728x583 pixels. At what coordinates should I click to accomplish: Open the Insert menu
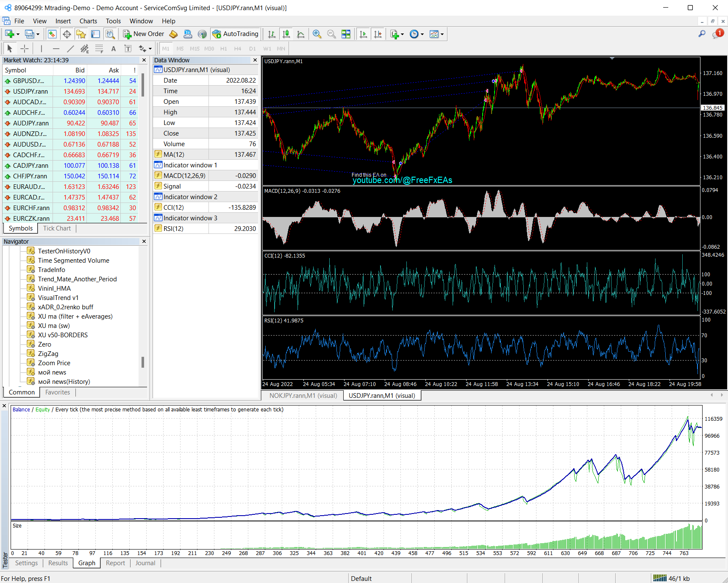63,21
